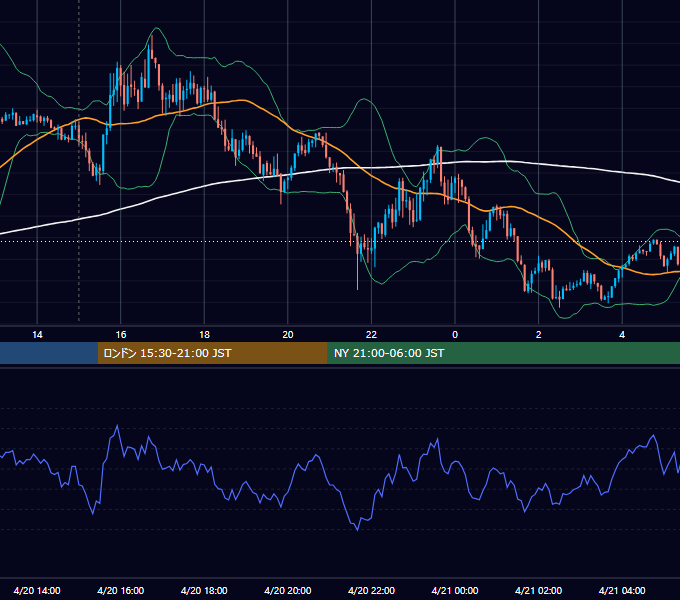The width and height of the screenshot is (680, 600).
Task: Click the 20 hour label on price chart axis
Action: (x=288, y=335)
